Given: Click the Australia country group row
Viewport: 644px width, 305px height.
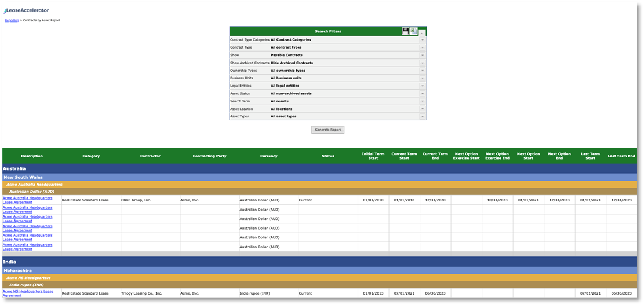Looking at the screenshot, I should (319, 168).
